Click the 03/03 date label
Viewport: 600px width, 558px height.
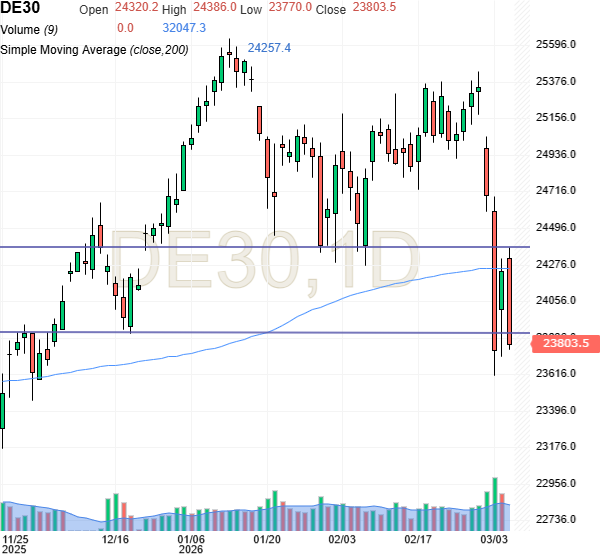pos(494,538)
